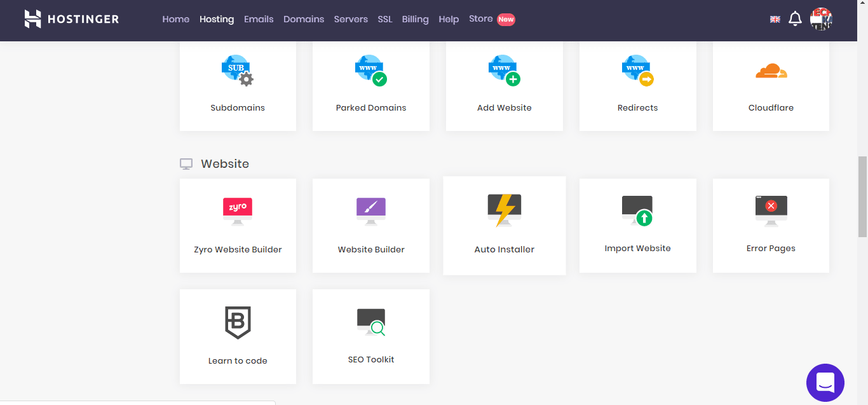This screenshot has height=405, width=868.
Task: Open the Cloudflare cloud icon
Action: click(x=771, y=71)
